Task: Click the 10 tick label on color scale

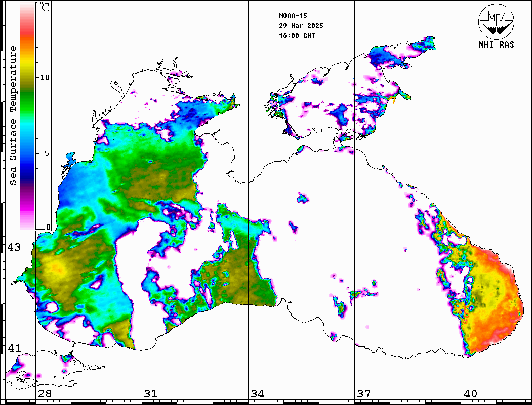Action: point(45,77)
